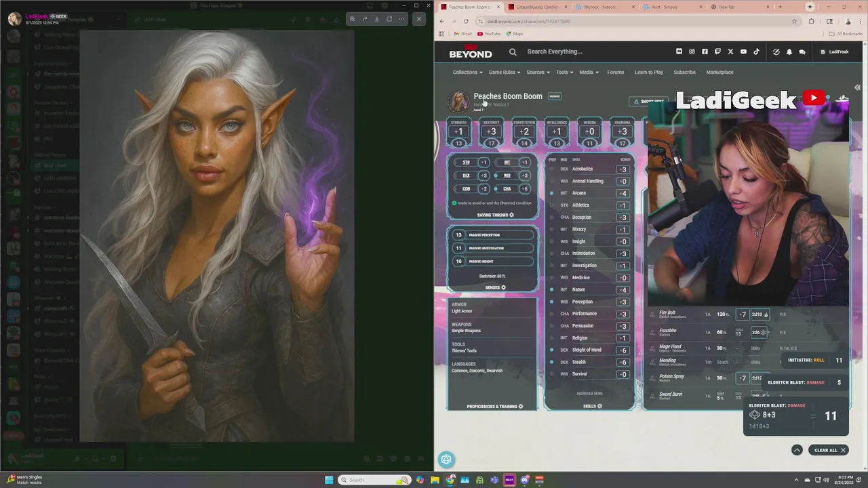Viewport: 868px width, 488px height.
Task: Open the Facebook icon in site header
Action: point(705,52)
